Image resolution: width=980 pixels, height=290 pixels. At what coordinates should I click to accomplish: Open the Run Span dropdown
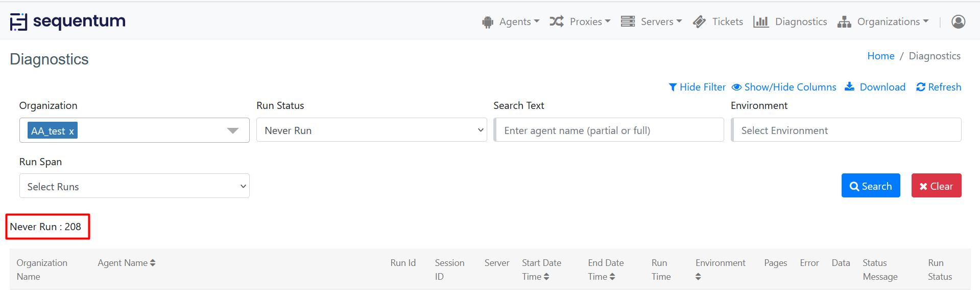134,186
